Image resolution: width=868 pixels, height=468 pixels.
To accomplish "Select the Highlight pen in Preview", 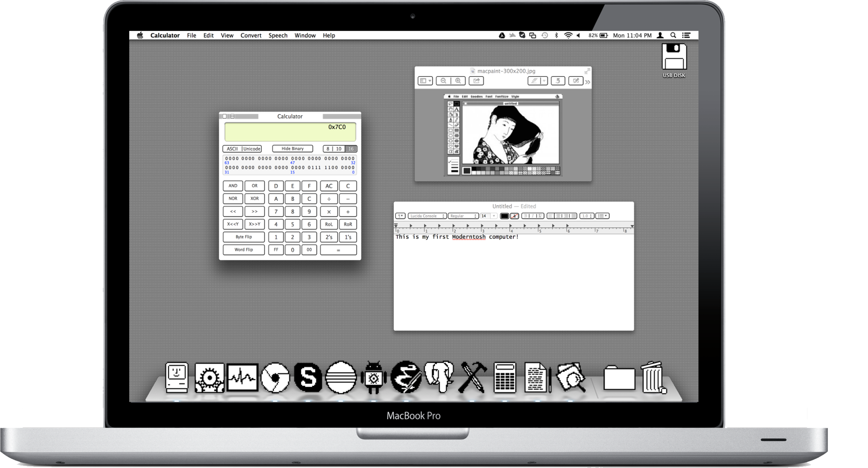I will [534, 81].
